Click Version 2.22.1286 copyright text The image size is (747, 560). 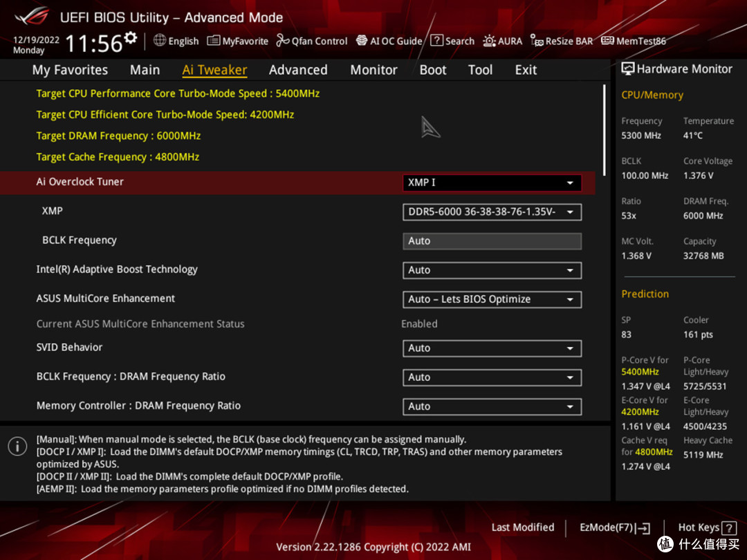point(373,547)
